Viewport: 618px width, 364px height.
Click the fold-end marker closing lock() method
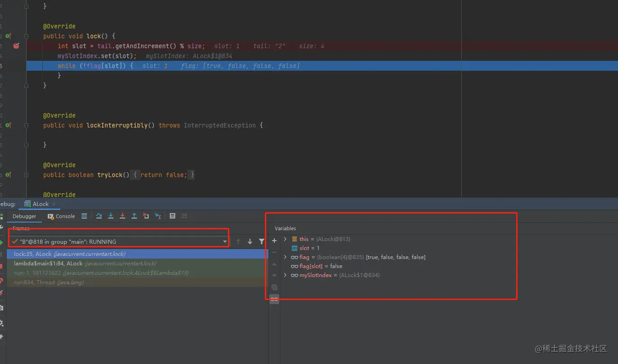click(27, 86)
